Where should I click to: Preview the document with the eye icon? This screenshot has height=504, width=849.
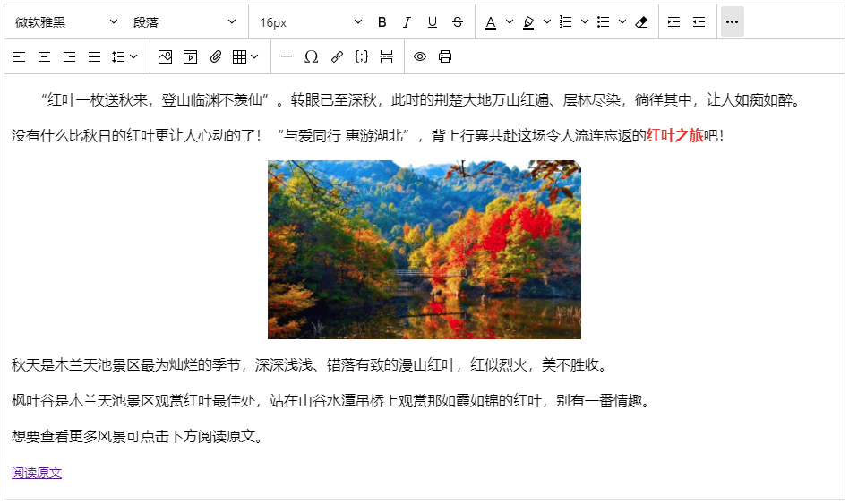420,57
